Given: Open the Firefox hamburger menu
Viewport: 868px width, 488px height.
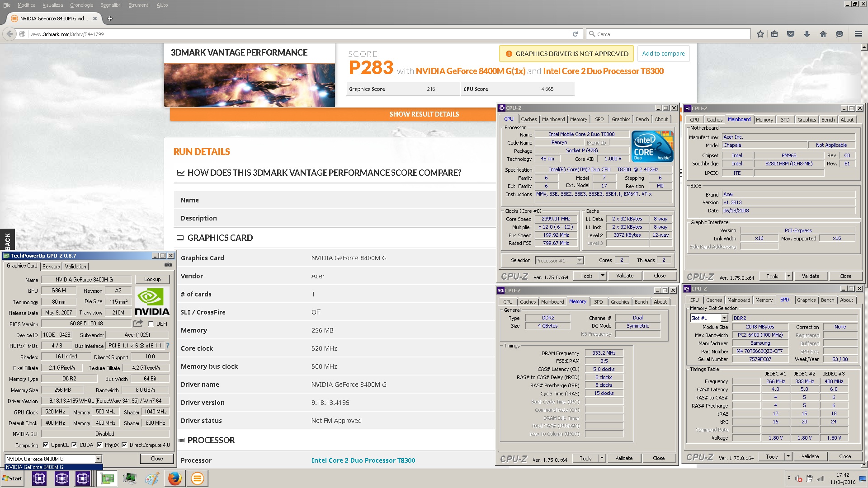Looking at the screenshot, I should pos(858,34).
